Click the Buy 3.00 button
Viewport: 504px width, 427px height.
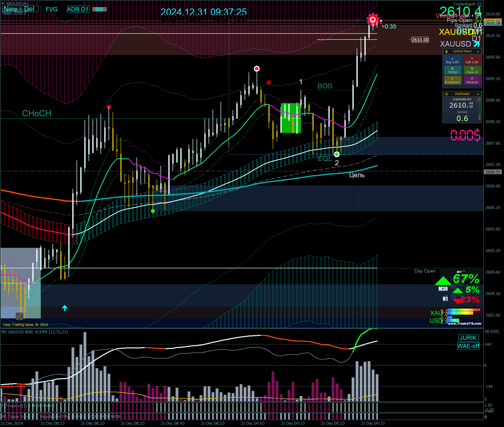[452, 60]
